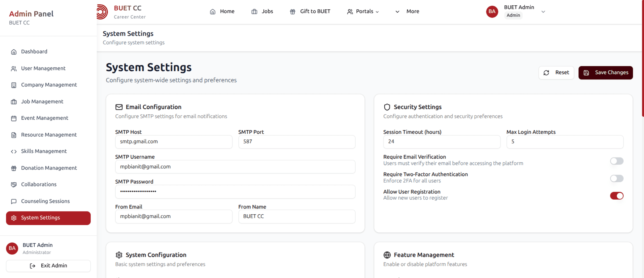Click Exit Admin at the sidebar bottom

pos(48,266)
